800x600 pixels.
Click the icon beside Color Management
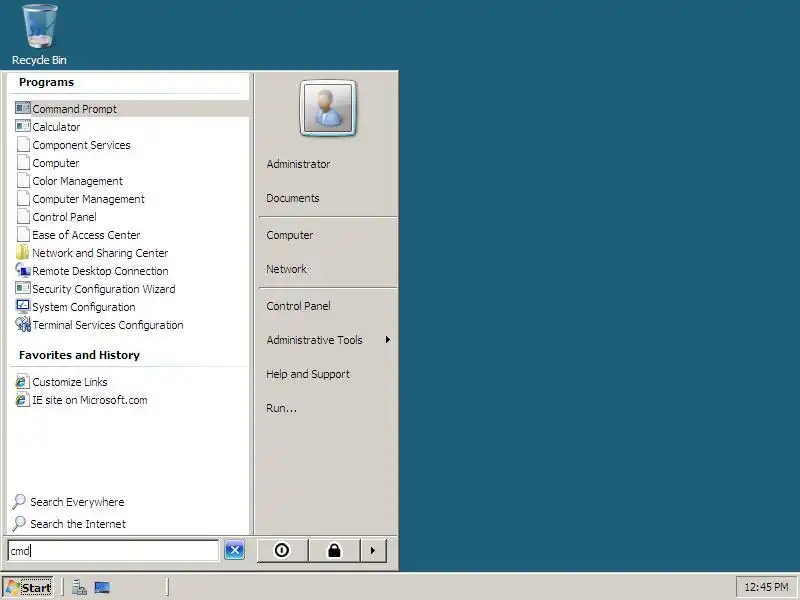coord(23,180)
